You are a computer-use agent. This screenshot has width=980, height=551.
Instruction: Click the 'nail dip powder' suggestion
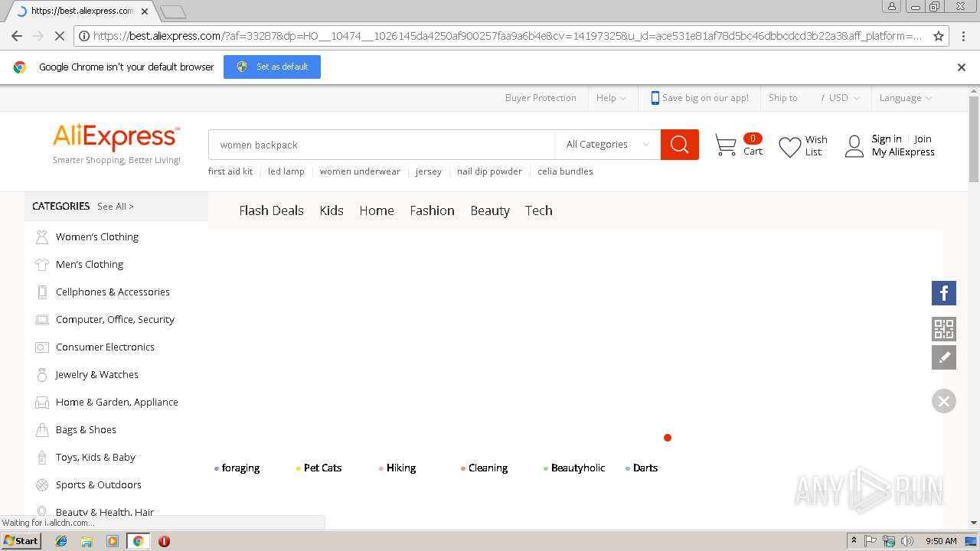click(x=489, y=171)
